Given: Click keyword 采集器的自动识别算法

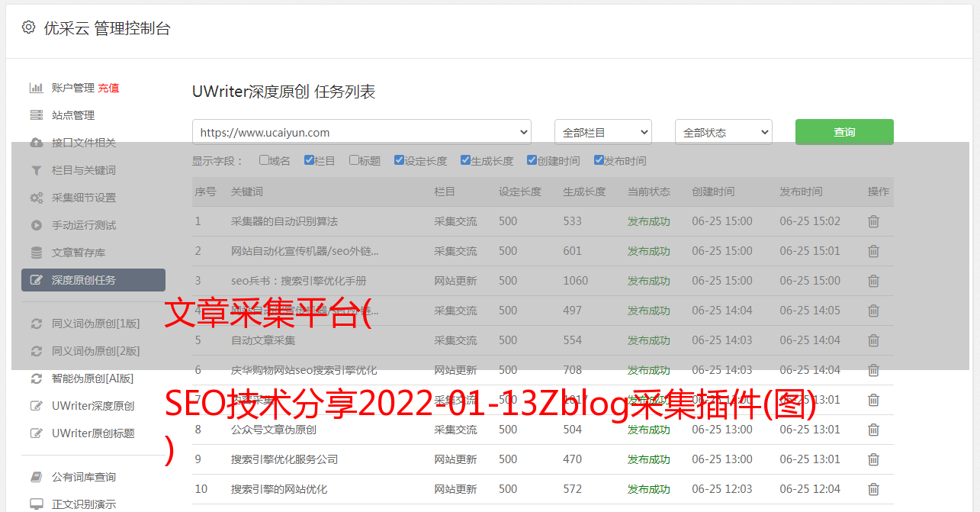Looking at the screenshot, I should [284, 221].
